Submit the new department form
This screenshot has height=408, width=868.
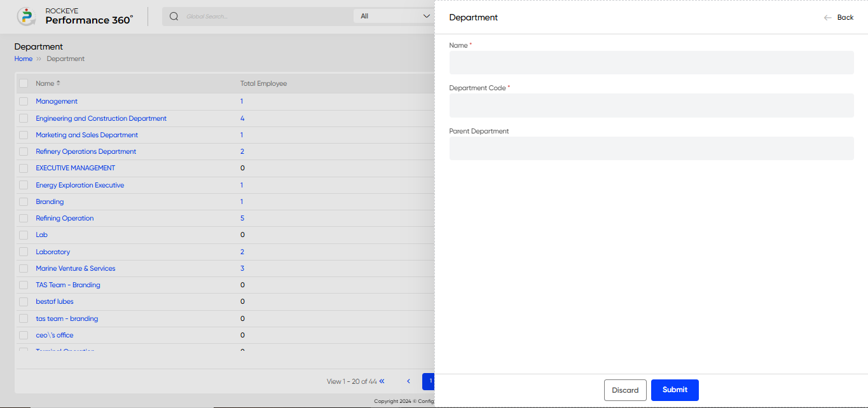[675, 390]
